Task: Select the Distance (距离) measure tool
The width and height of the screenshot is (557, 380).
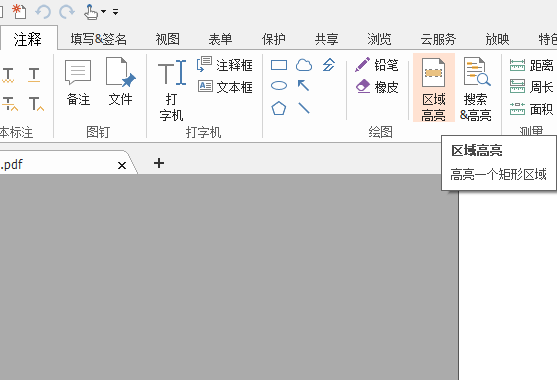Action: pos(532,66)
